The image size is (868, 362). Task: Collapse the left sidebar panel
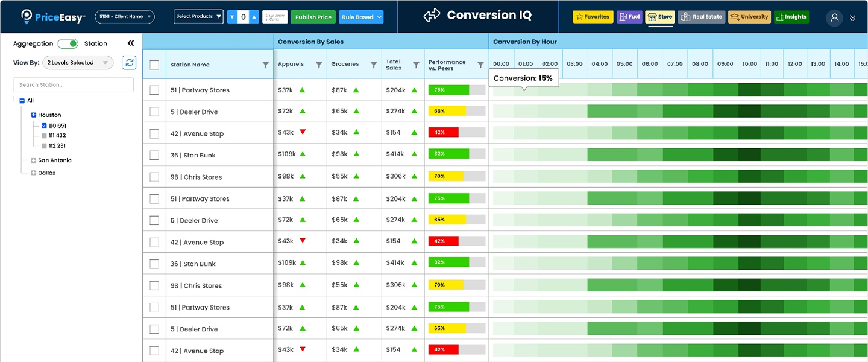[130, 43]
